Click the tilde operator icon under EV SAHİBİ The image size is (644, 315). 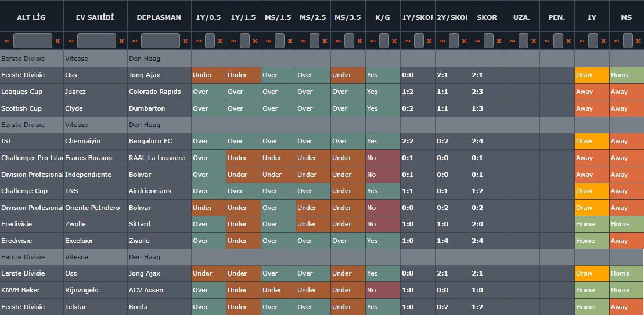coord(71,41)
